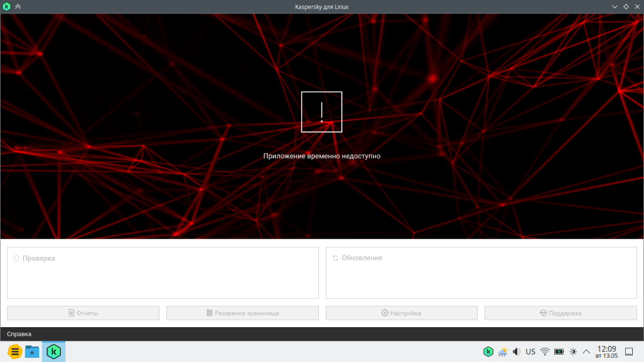Select Kaspersky task in the taskbar
The height and width of the screenshot is (362, 644).
pyautogui.click(x=54, y=352)
